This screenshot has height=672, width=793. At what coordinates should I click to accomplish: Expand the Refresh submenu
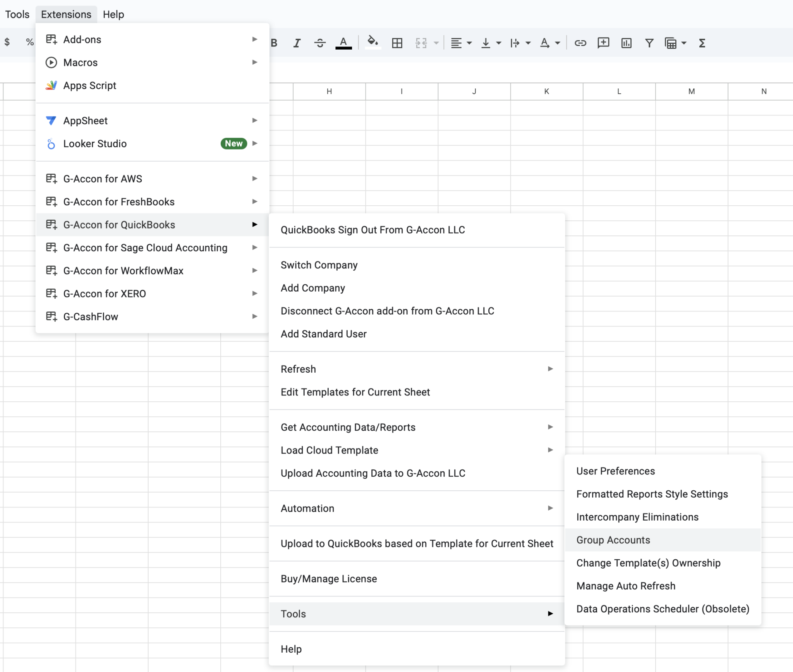pyautogui.click(x=417, y=369)
